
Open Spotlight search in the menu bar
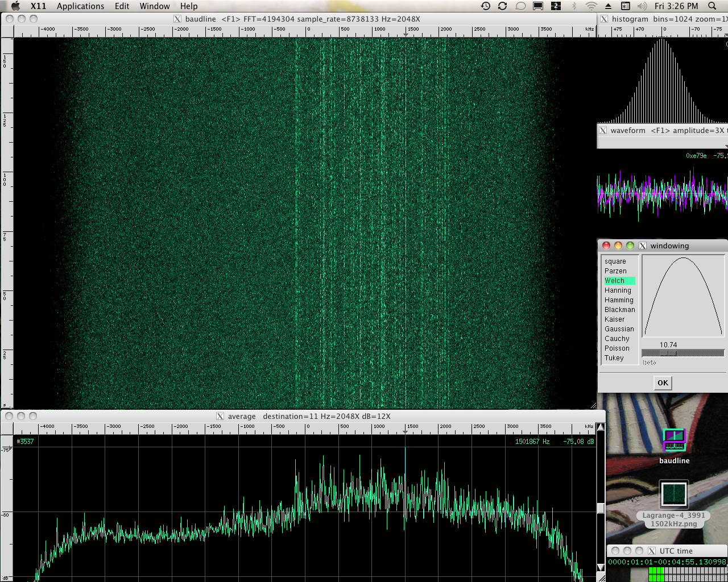point(713,6)
